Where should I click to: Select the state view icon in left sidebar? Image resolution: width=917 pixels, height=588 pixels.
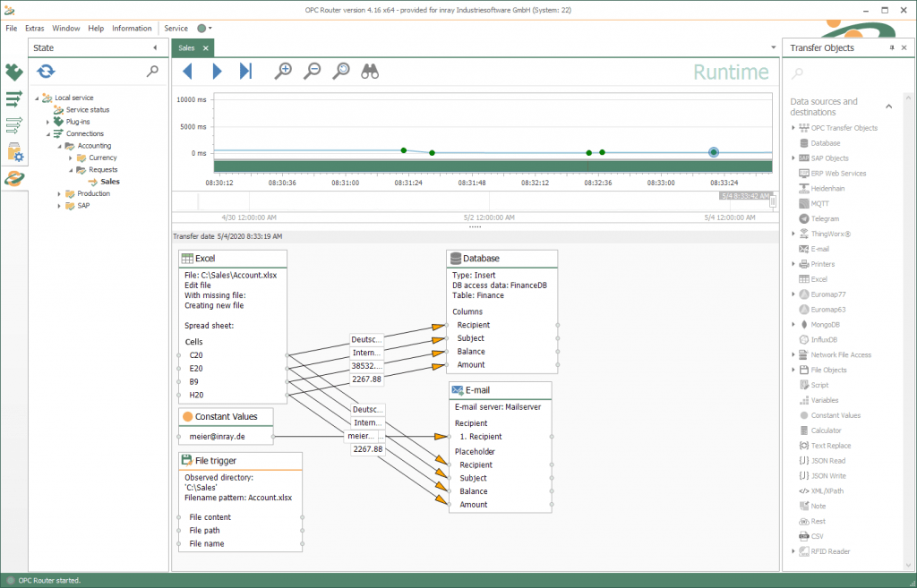point(14,178)
